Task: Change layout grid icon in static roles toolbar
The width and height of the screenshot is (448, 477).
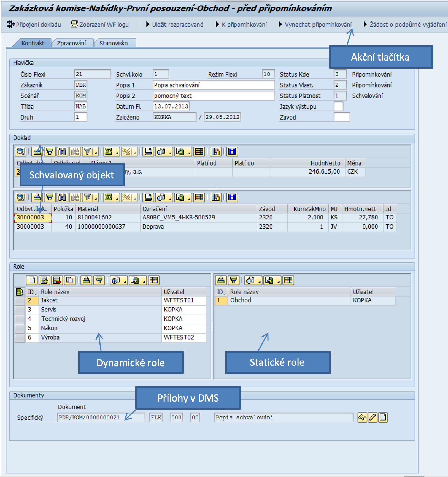Action: click(288, 280)
